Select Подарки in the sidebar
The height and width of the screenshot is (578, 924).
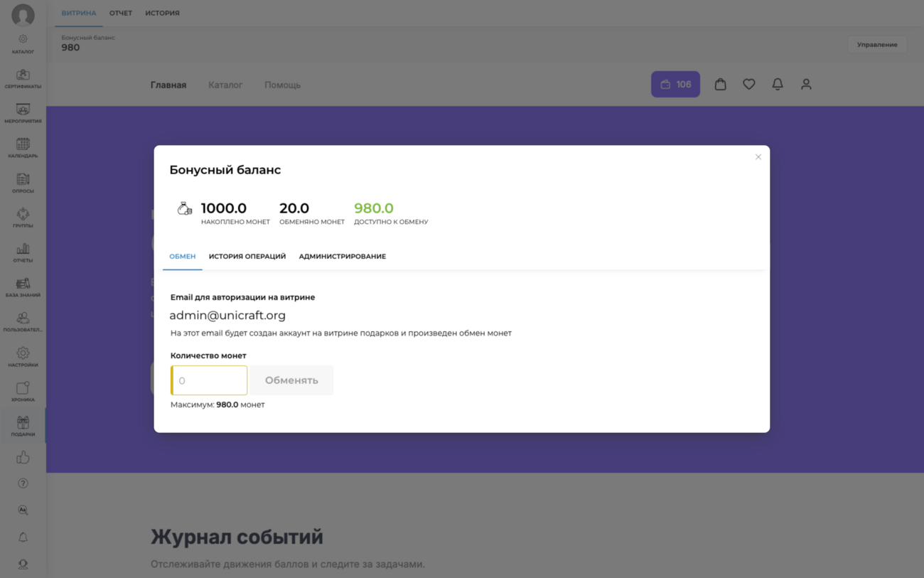pos(23,427)
